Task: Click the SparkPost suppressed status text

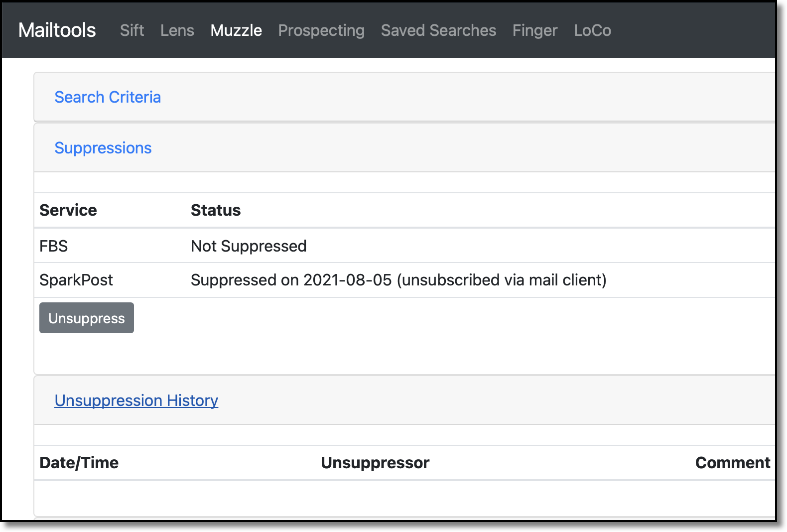Action: click(398, 280)
